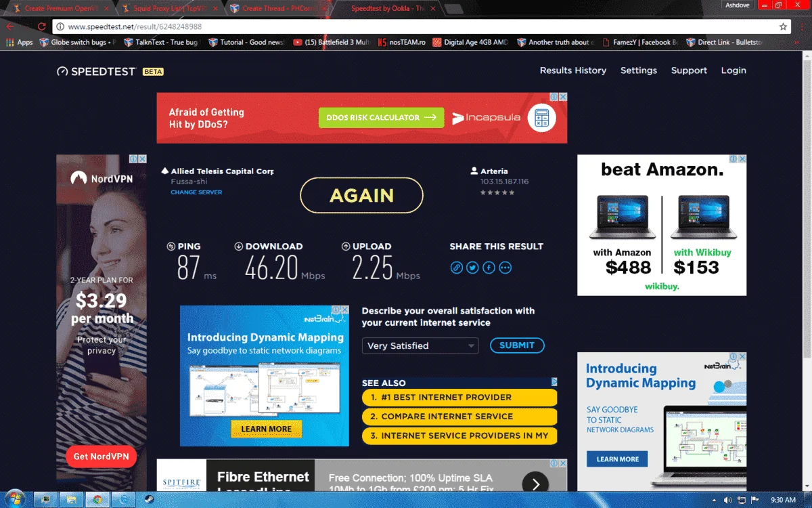This screenshot has height=508, width=812.
Task: Open Another truth about bookmark
Action: coord(556,42)
